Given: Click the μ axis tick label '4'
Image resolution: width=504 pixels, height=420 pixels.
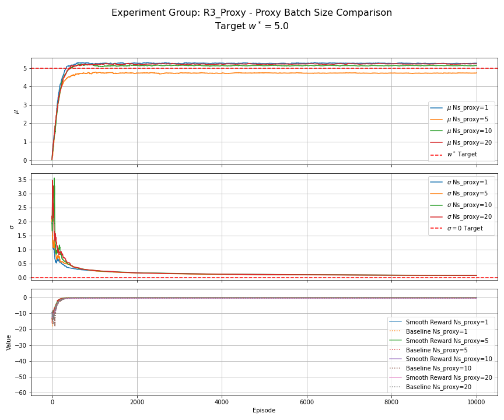Looking at the screenshot, I should (x=25, y=86).
